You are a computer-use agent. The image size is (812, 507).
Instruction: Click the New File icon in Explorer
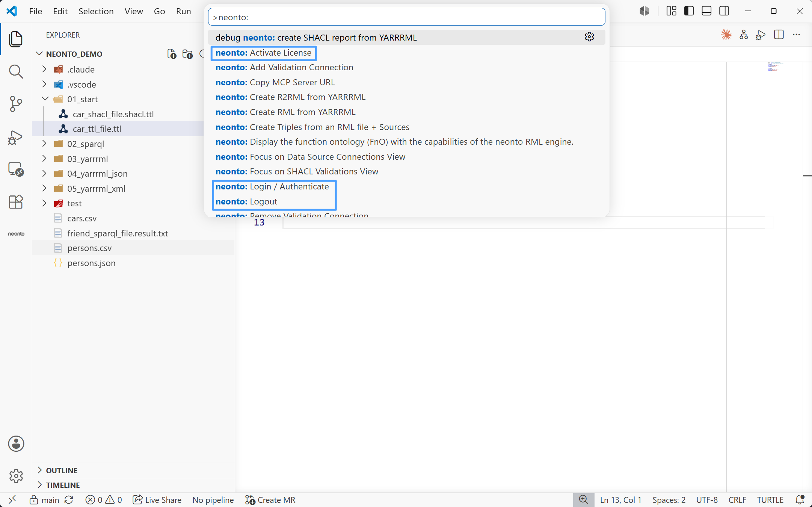tap(172, 54)
